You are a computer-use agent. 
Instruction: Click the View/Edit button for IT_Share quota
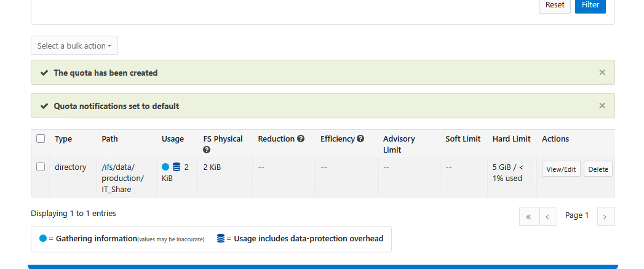(x=561, y=169)
